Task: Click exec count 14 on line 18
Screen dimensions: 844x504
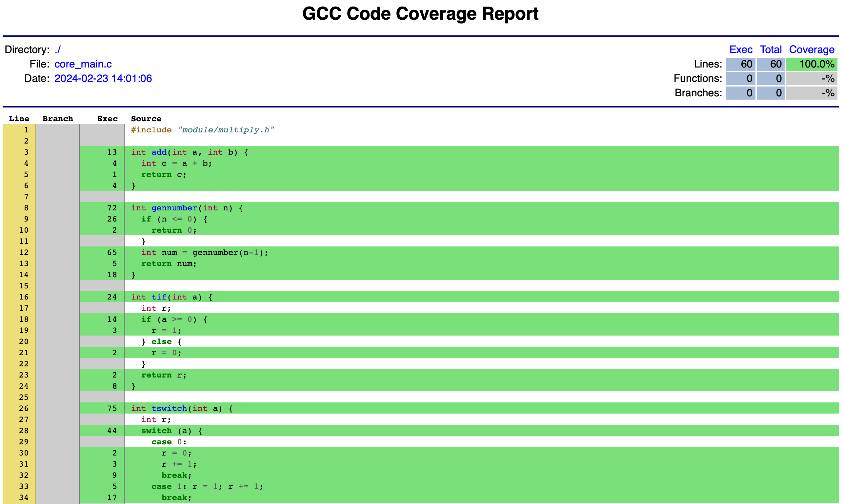Action: click(x=112, y=319)
